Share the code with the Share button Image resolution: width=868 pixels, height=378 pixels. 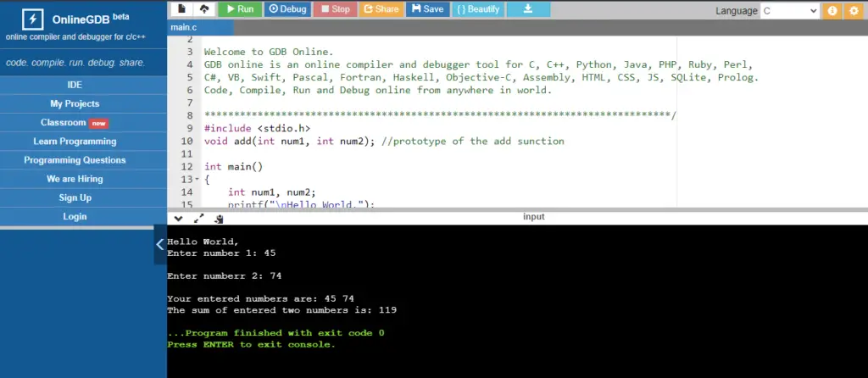(x=381, y=8)
